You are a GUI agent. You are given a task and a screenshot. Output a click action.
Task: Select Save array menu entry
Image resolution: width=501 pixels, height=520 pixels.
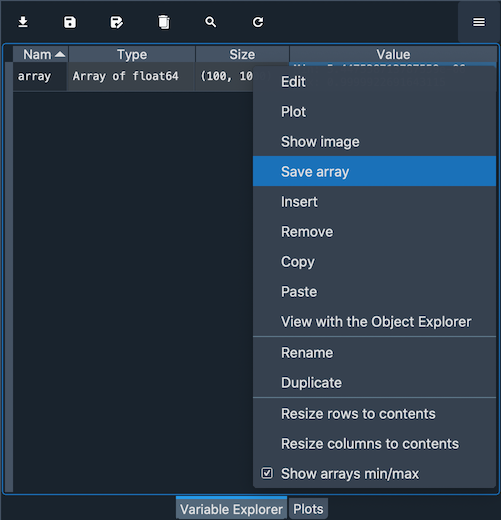coord(374,171)
